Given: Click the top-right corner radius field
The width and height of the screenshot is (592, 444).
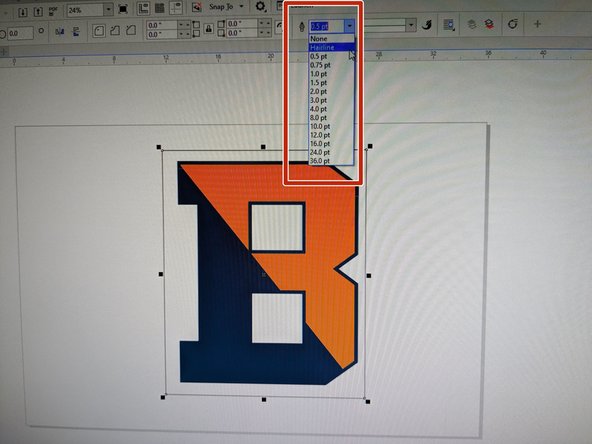Looking at the screenshot, I should pos(242,23).
